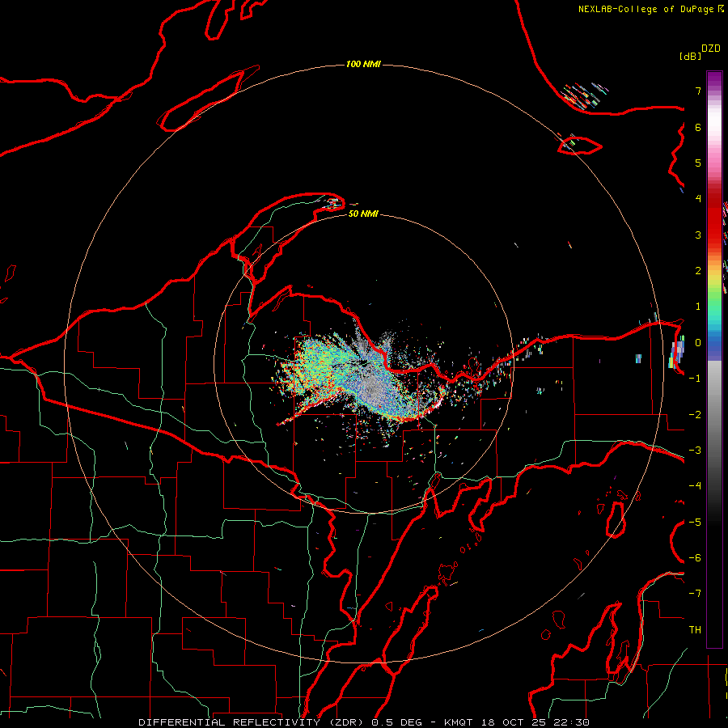Screen dimensions: 728x728
Task: Click the 50 NMI range ring label
Action: [x=363, y=214]
